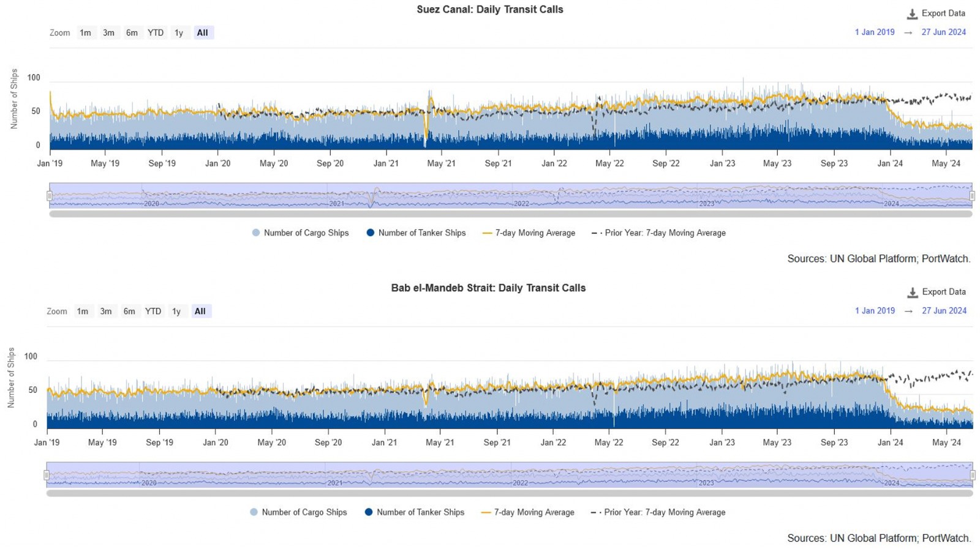Click 2023 in the Bab el-Mandeb navigator overview
The image size is (980, 552).
point(706,483)
